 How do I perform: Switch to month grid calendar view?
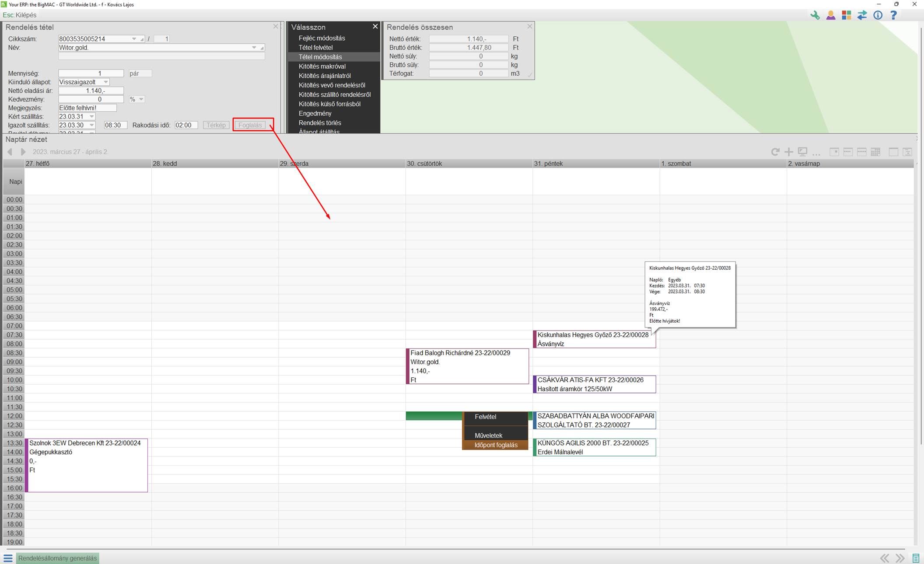[x=875, y=152]
